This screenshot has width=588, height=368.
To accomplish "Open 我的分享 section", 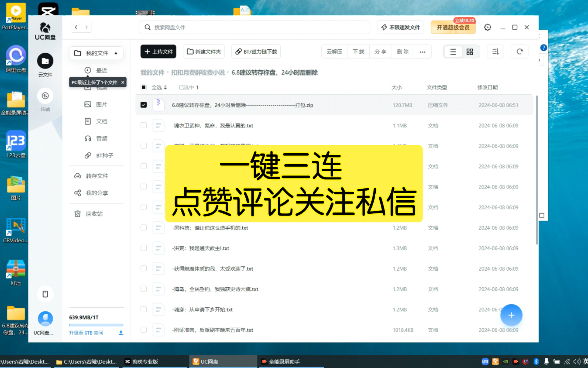I will (x=91, y=193).
